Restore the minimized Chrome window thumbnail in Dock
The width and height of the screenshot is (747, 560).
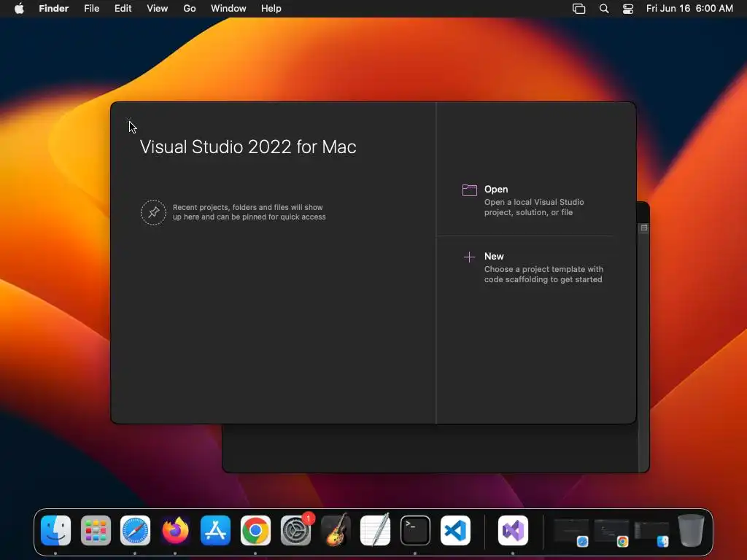611,532
